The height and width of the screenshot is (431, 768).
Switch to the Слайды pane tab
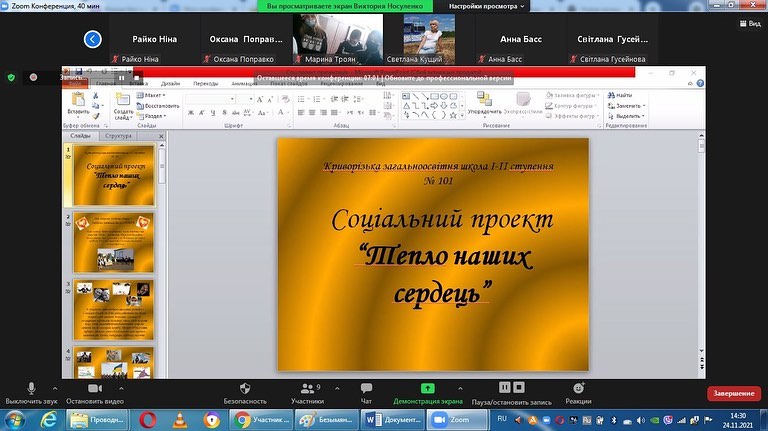point(80,136)
